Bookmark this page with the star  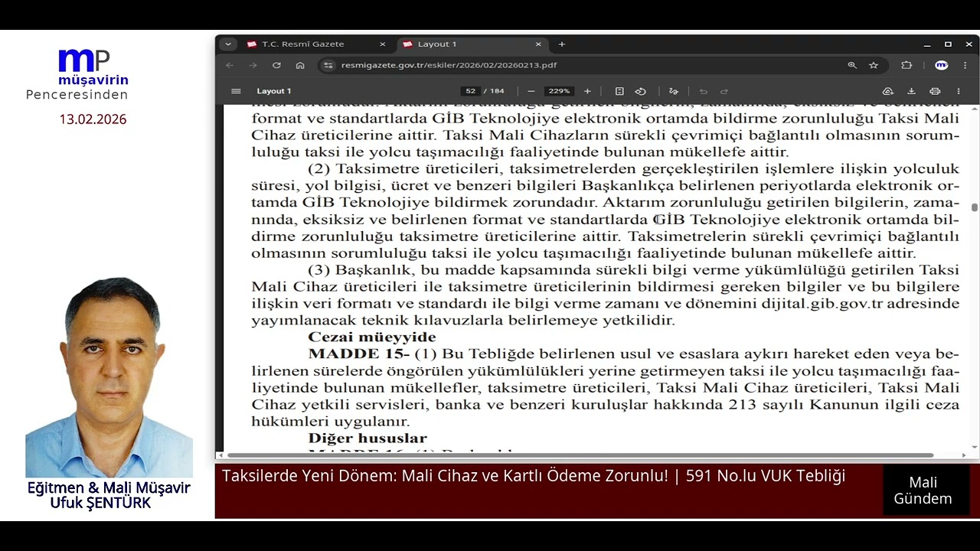pyautogui.click(x=874, y=66)
